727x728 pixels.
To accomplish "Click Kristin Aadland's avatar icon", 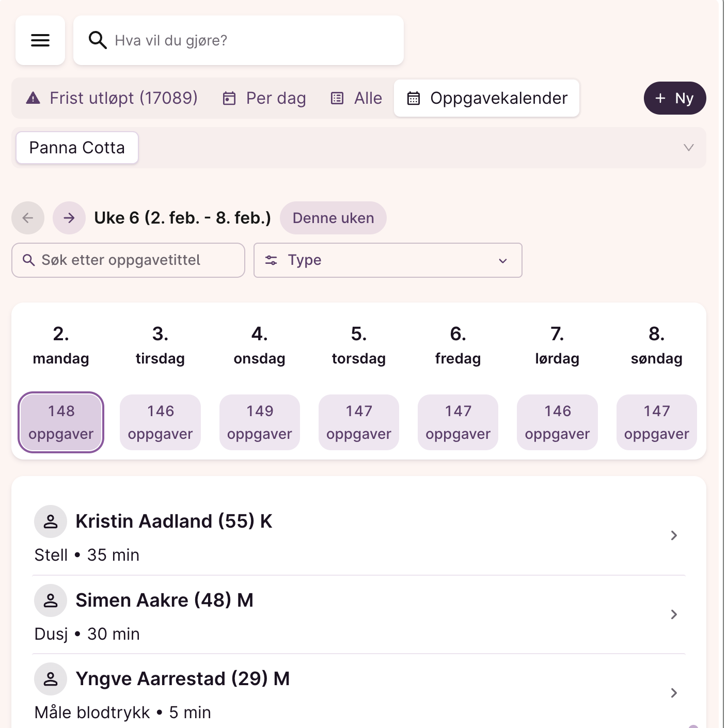I will 51,521.
